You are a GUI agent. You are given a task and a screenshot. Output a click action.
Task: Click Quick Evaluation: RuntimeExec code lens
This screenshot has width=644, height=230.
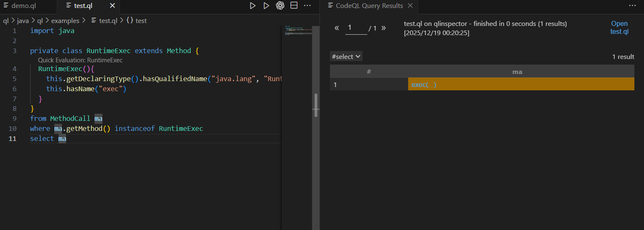click(x=80, y=60)
